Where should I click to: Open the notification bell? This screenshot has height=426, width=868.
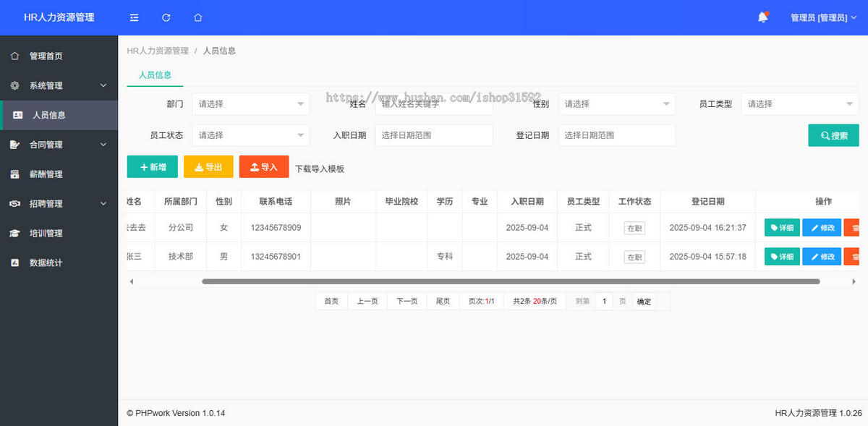tap(762, 17)
